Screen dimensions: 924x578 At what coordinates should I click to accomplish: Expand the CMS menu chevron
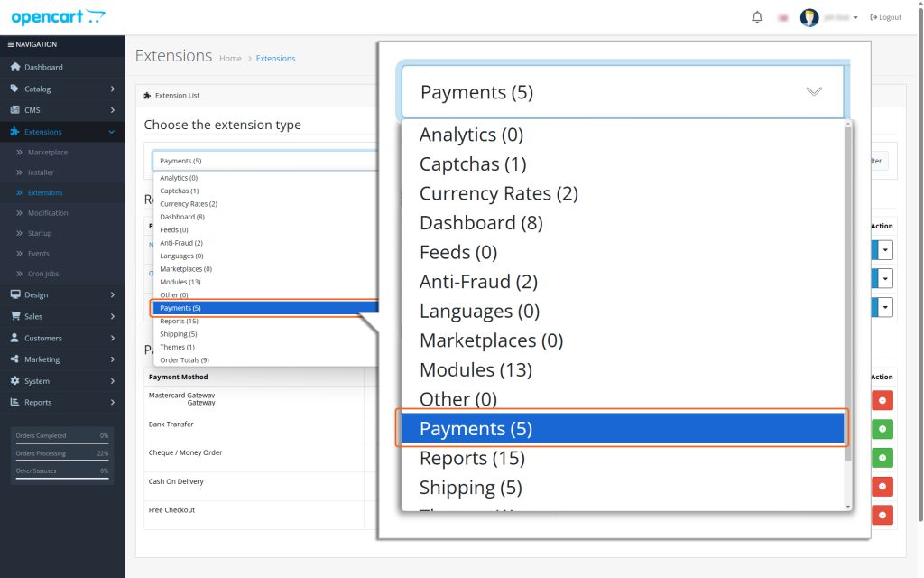(113, 110)
